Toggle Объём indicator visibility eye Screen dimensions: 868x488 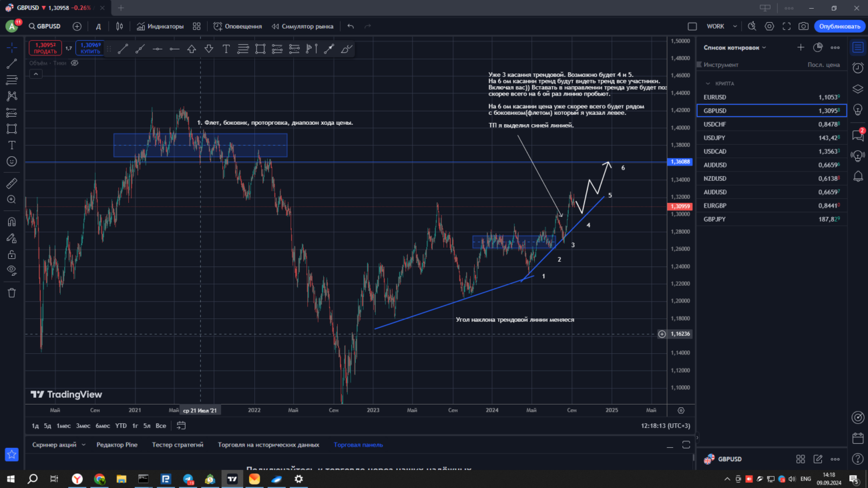pos(75,63)
